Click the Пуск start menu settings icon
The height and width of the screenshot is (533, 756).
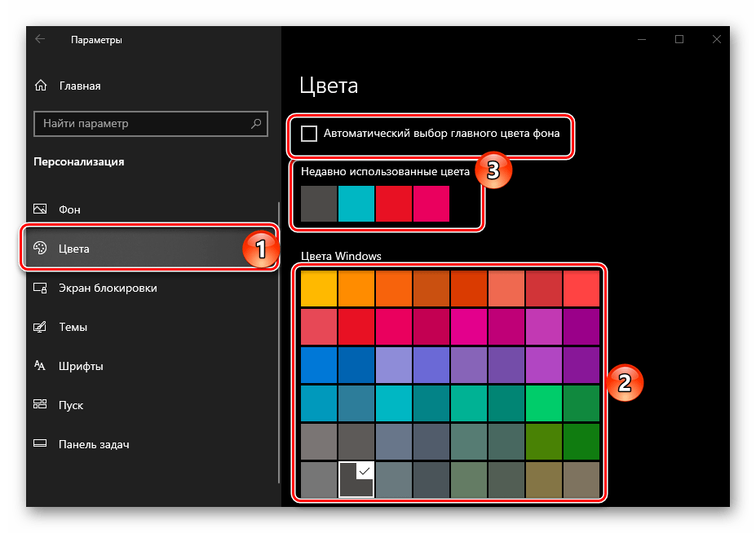(40, 405)
